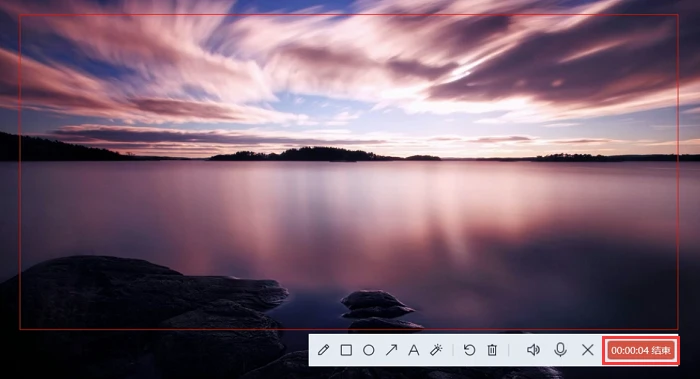This screenshot has width=700, height=379.
Task: Select the text annotation tool
Action: [x=413, y=350]
